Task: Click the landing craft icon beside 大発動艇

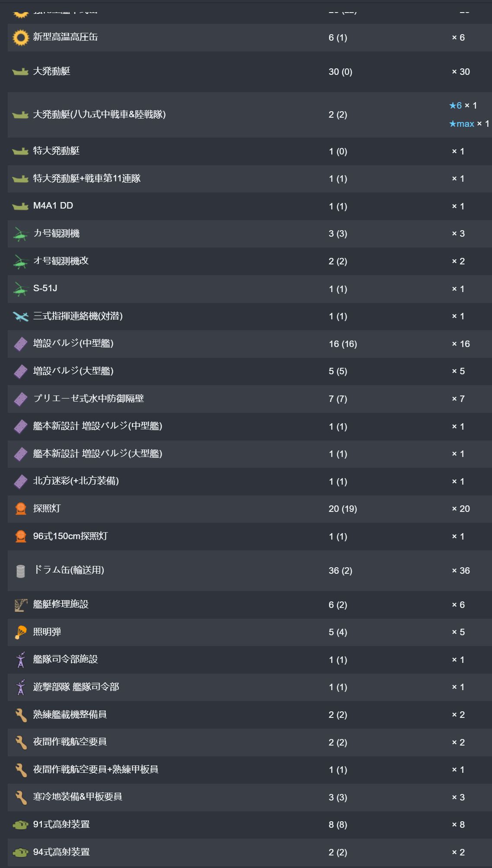Action: [20, 72]
